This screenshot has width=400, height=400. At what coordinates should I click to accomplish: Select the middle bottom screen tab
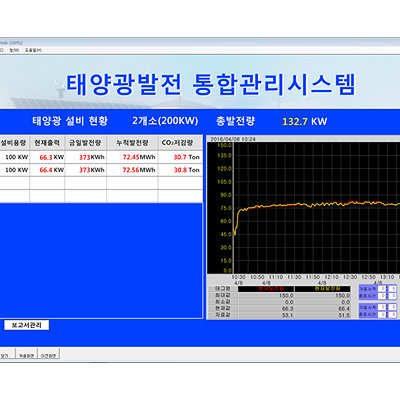coord(26,355)
